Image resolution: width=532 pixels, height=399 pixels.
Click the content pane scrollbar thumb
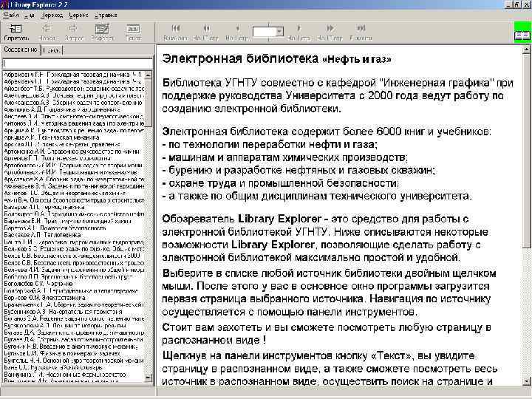[x=526, y=151]
